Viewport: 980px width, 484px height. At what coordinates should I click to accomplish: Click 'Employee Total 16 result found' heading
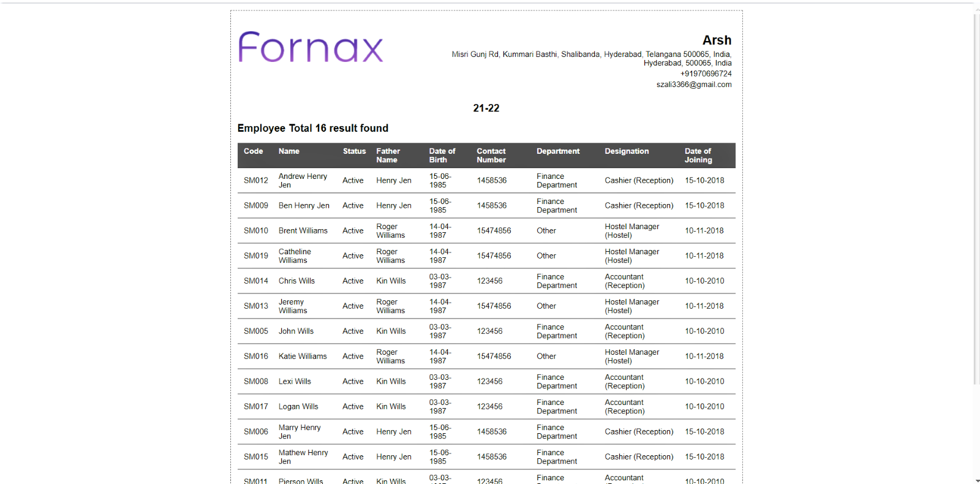(x=313, y=128)
